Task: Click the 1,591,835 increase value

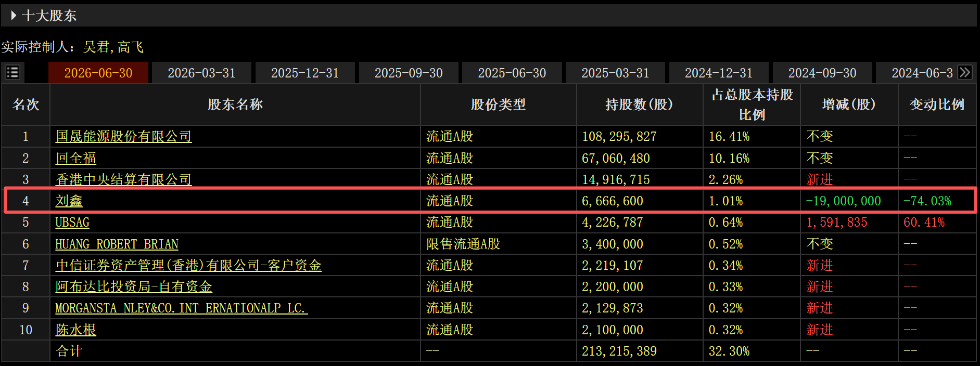Action: coord(837,223)
